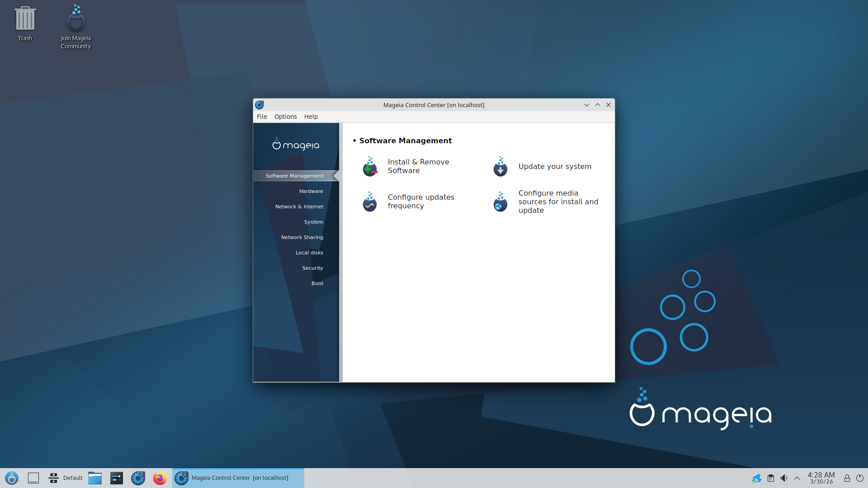
Task: Open the clipboard tray icon
Action: click(x=771, y=478)
